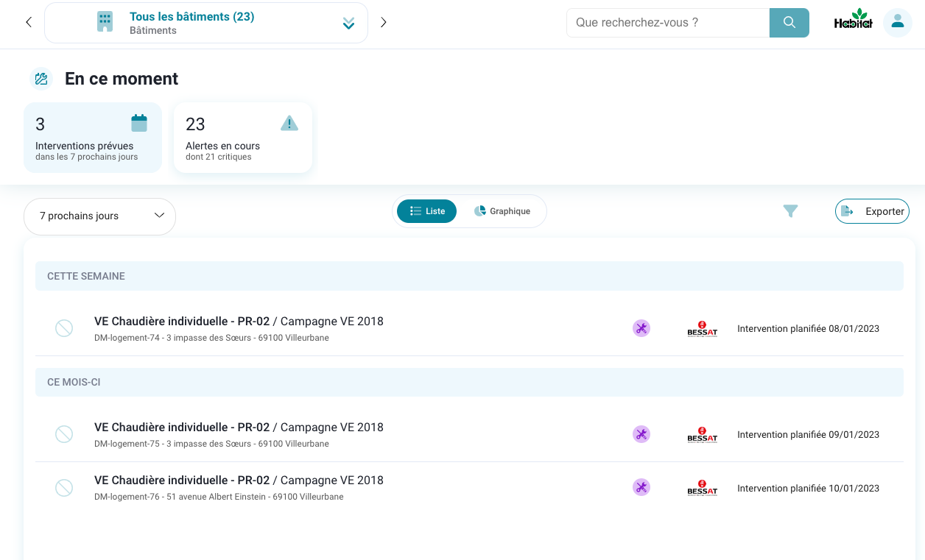Viewport: 925px width, 560px height.
Task: Click status circle for DM-logement-74
Action: point(64,328)
